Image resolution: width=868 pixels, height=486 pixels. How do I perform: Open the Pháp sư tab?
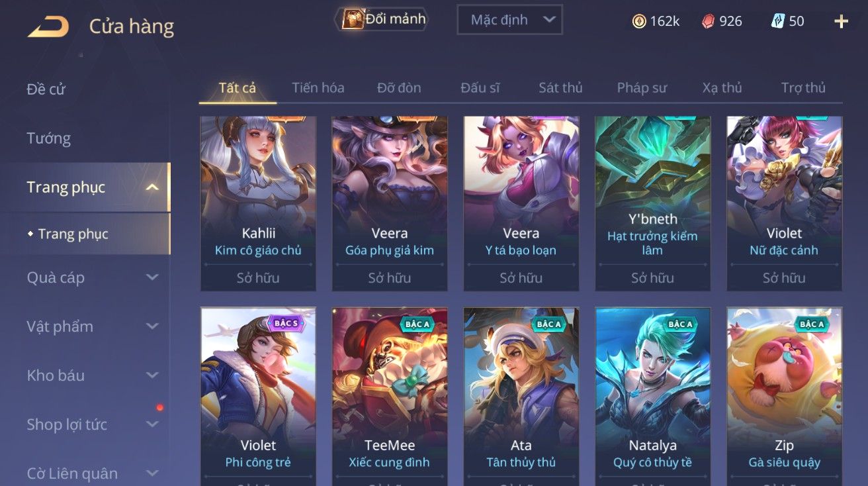click(642, 87)
